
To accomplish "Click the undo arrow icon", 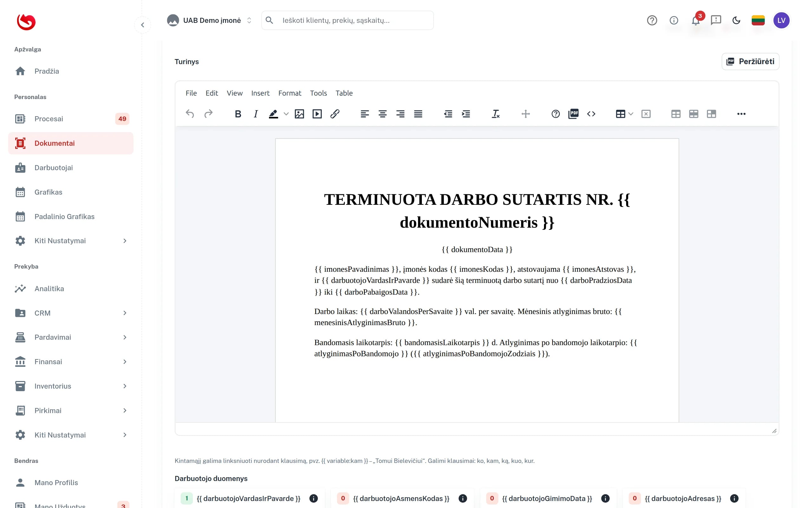I will (x=190, y=114).
